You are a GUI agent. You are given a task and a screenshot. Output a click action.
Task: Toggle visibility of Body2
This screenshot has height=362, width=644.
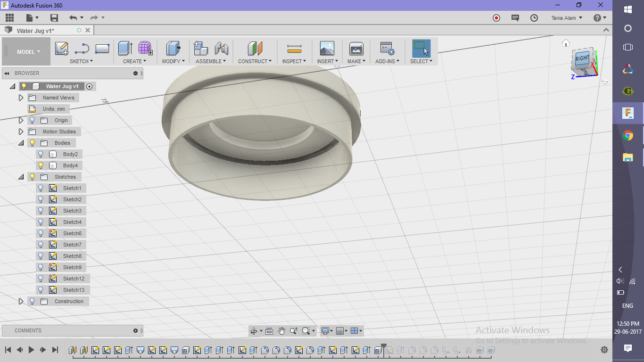click(x=41, y=154)
